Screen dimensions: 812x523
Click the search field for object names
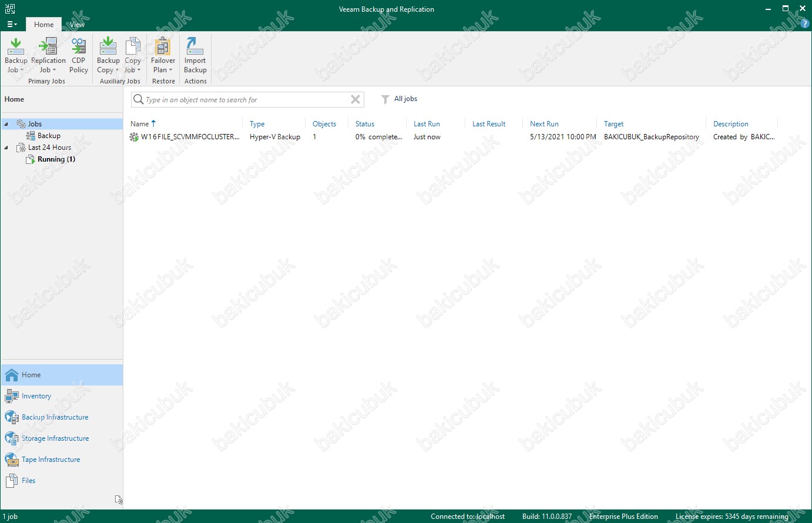point(247,100)
